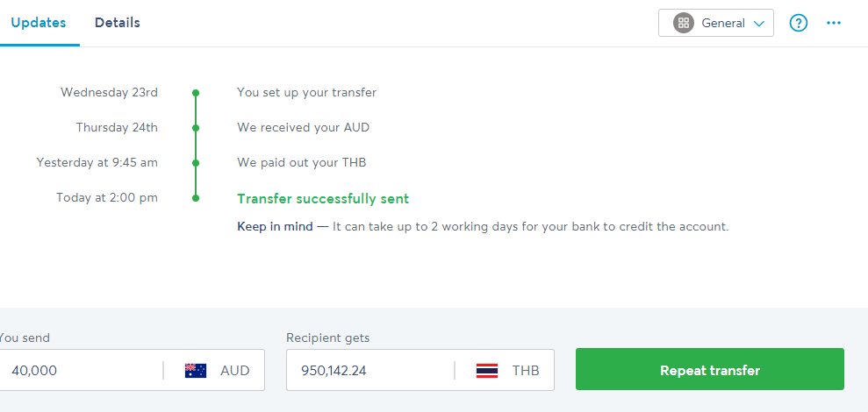Click the 'Transfer successfully sent' status text

click(x=323, y=199)
